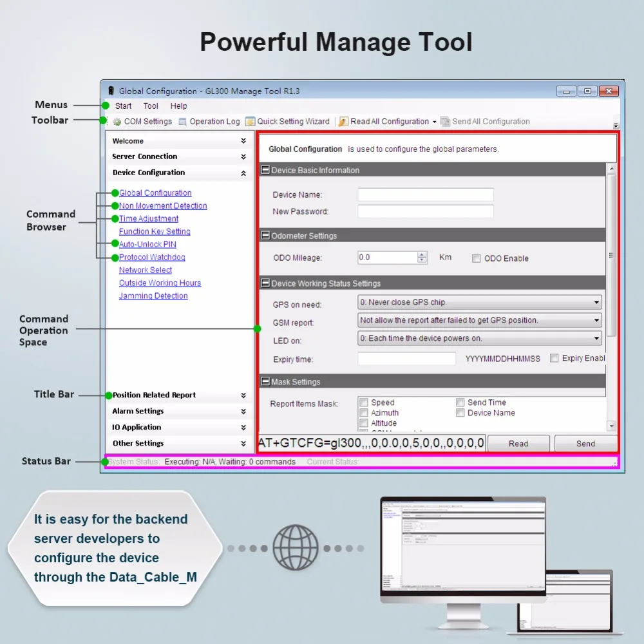Click the Device Name input field
644x644 pixels.
(426, 194)
